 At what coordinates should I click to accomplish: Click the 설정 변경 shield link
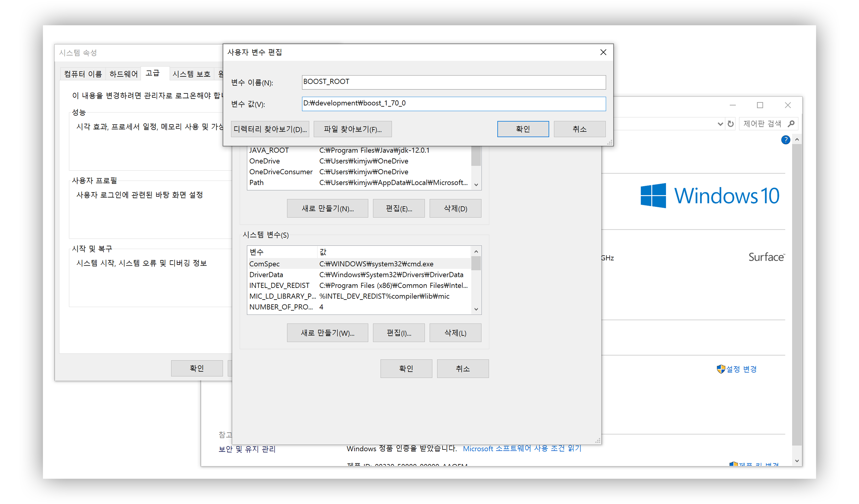[741, 369]
